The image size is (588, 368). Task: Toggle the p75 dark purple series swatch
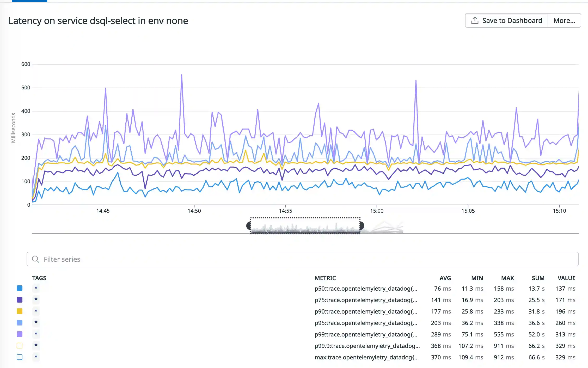click(20, 300)
